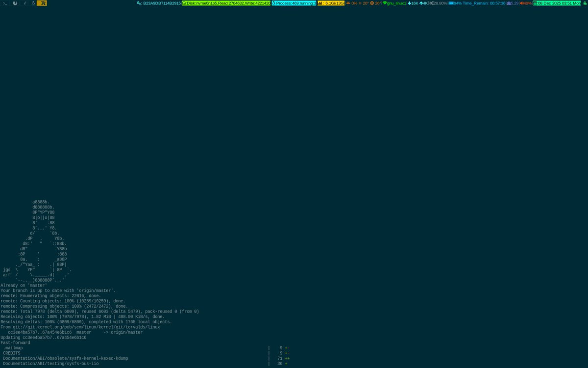Click the 26° temperature reading
The image size is (588, 368).
378,3
